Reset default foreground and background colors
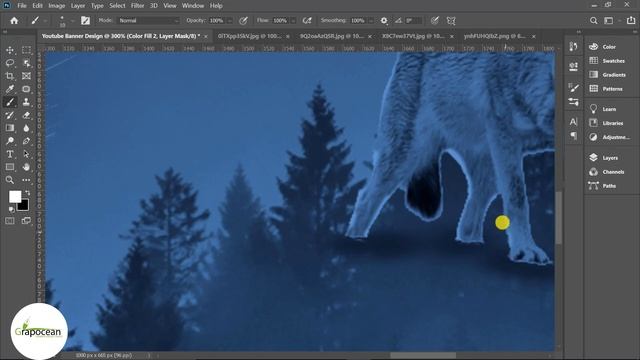This screenshot has width=640, height=360. click(x=11, y=210)
